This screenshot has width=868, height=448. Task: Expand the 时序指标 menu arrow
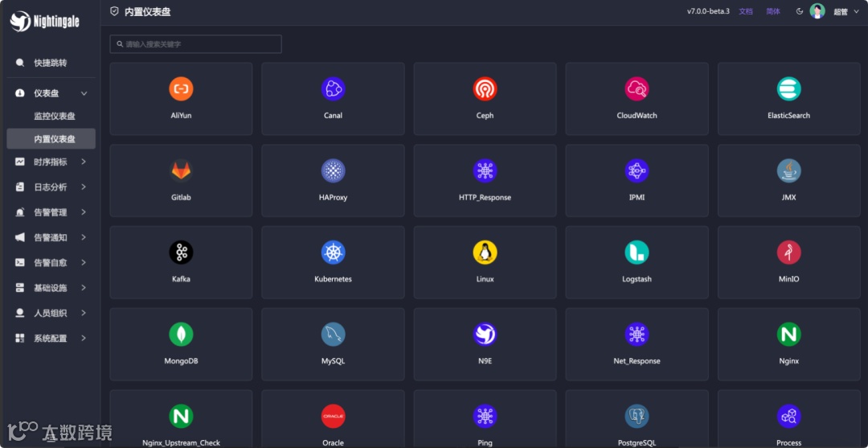[84, 162]
